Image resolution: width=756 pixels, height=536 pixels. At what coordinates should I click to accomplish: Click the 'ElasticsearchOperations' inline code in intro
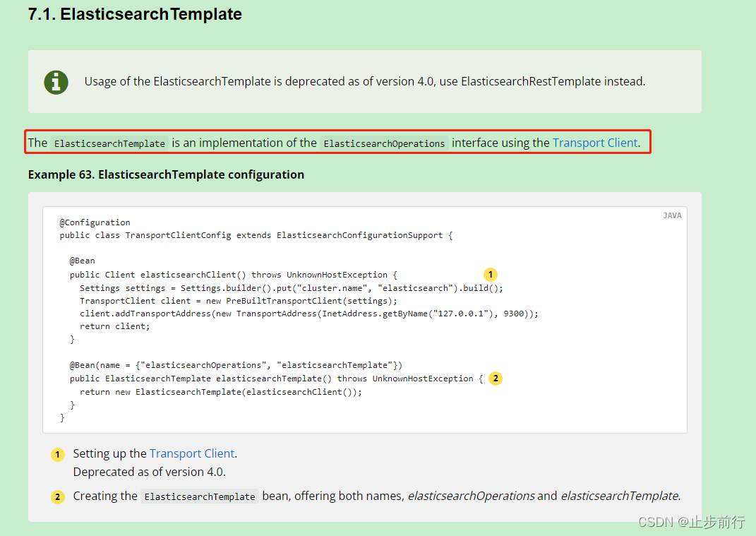coord(384,143)
